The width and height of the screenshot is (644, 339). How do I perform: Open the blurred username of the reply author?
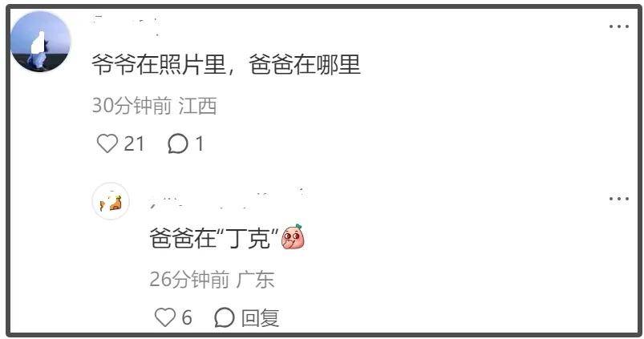pyautogui.click(x=229, y=198)
